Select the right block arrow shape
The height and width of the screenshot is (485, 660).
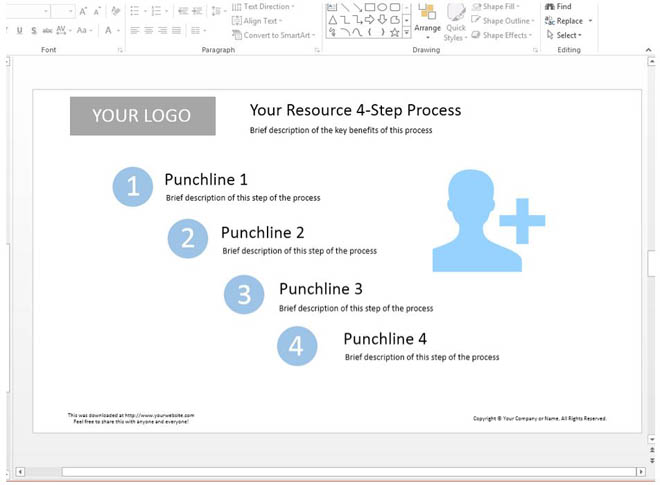[x=370, y=20]
